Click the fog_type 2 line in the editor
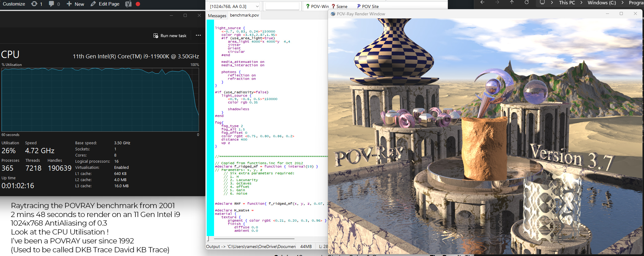 coord(232,126)
